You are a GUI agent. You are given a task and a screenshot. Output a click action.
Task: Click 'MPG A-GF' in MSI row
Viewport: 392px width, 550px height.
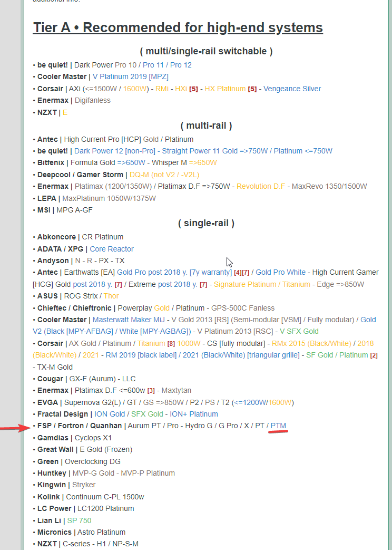pos(75,210)
